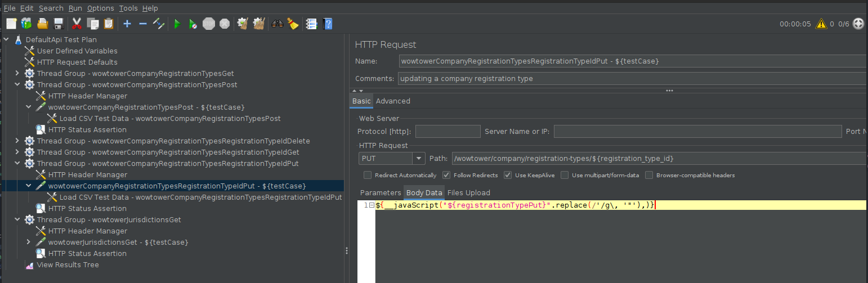The width and height of the screenshot is (868, 283).
Task: Select Load CSV Test Data RegistrationTypeIdPut
Action: 194,197
